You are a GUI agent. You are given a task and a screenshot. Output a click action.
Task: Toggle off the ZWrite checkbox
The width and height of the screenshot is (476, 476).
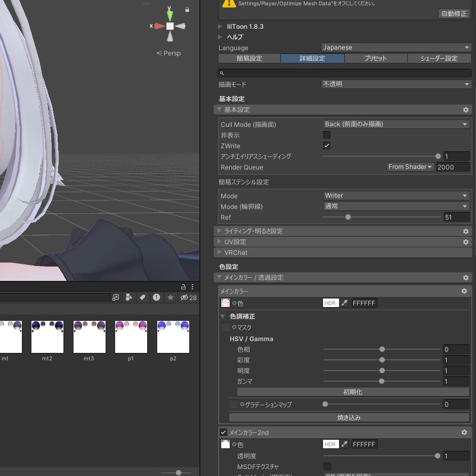[x=327, y=146]
